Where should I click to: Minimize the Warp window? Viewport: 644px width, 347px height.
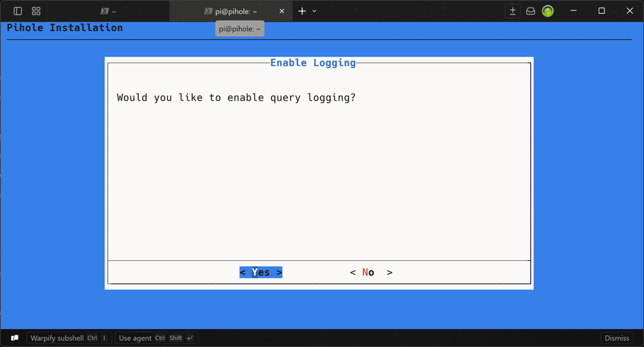coord(574,11)
